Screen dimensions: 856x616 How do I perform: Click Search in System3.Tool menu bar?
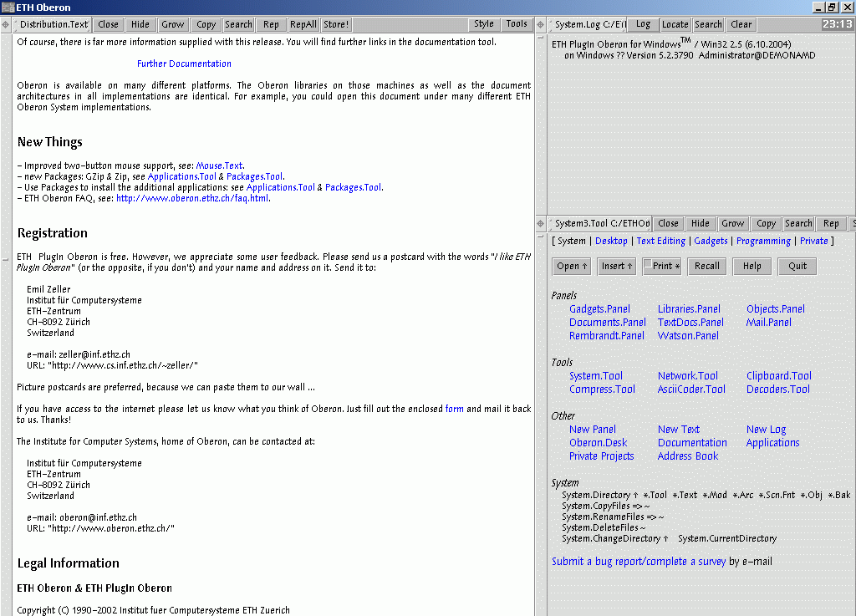pyautogui.click(x=798, y=224)
